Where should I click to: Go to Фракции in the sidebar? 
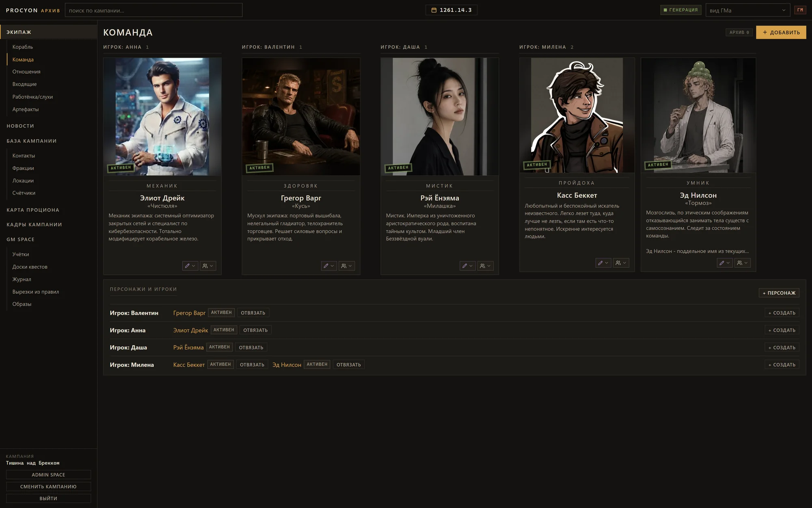(x=23, y=168)
